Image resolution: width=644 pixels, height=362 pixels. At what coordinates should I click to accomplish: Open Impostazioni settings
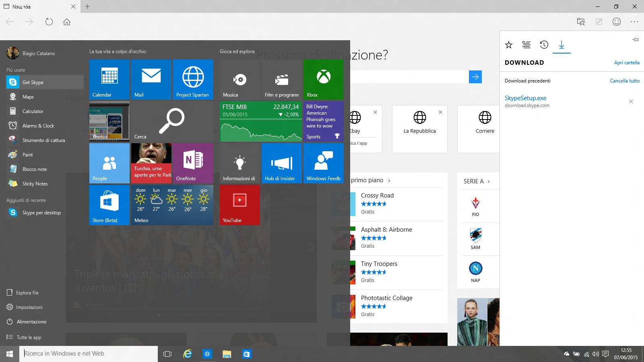point(25,307)
